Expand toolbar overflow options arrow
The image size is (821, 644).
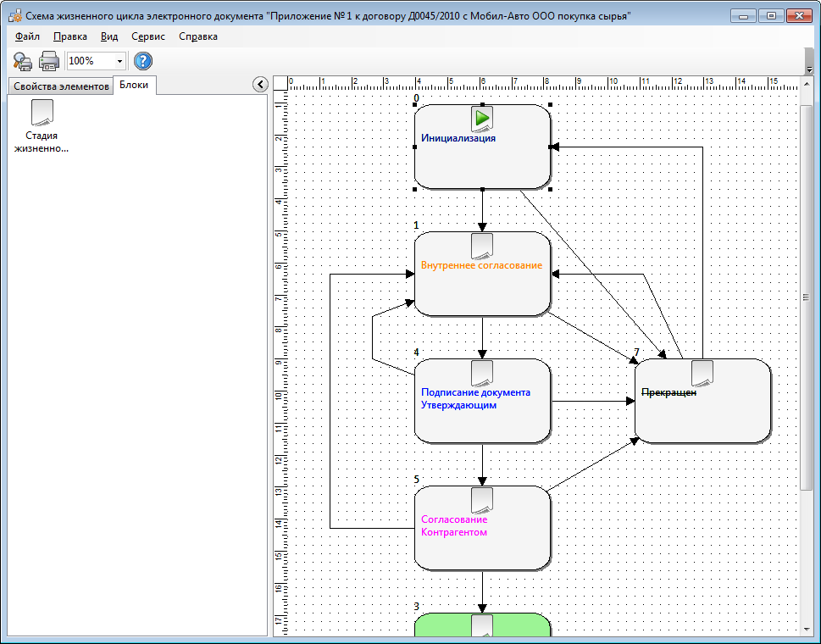click(x=809, y=69)
